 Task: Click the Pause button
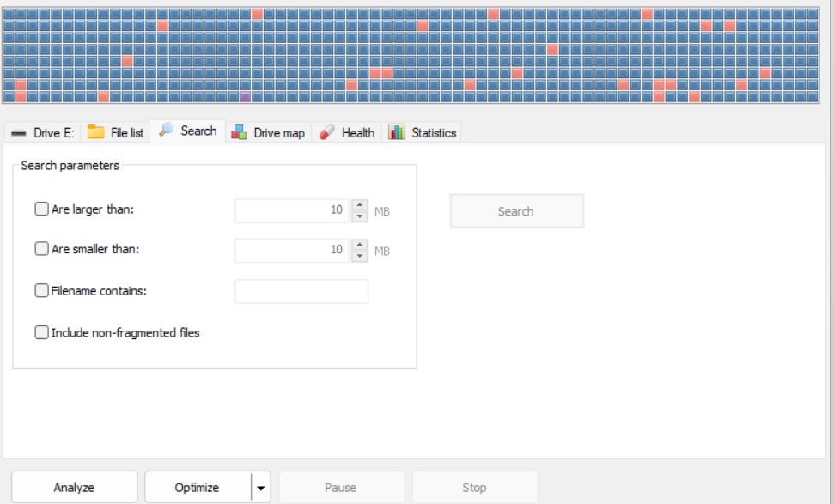click(x=342, y=487)
